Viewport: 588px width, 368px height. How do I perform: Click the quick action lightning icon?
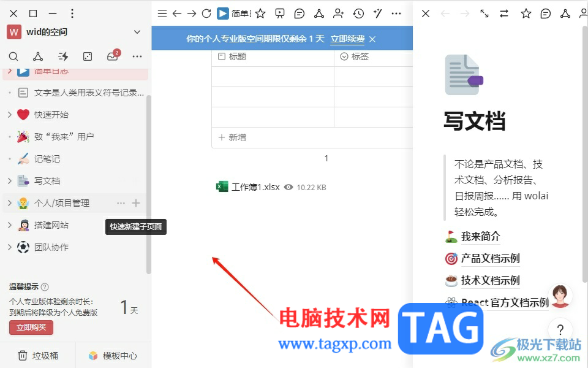[x=63, y=56]
